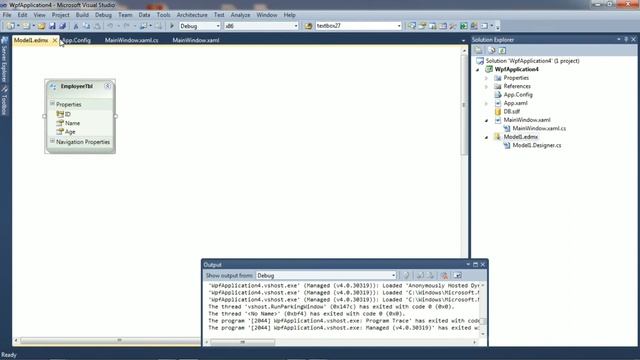Click Solution Explorer's Show All Files icon
Screen dimensions: 640x360
coord(491,50)
